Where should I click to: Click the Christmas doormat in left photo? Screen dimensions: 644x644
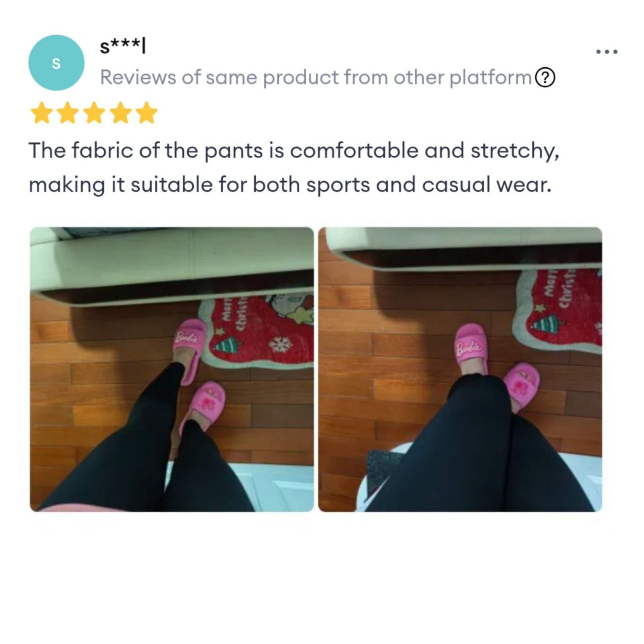[257, 332]
